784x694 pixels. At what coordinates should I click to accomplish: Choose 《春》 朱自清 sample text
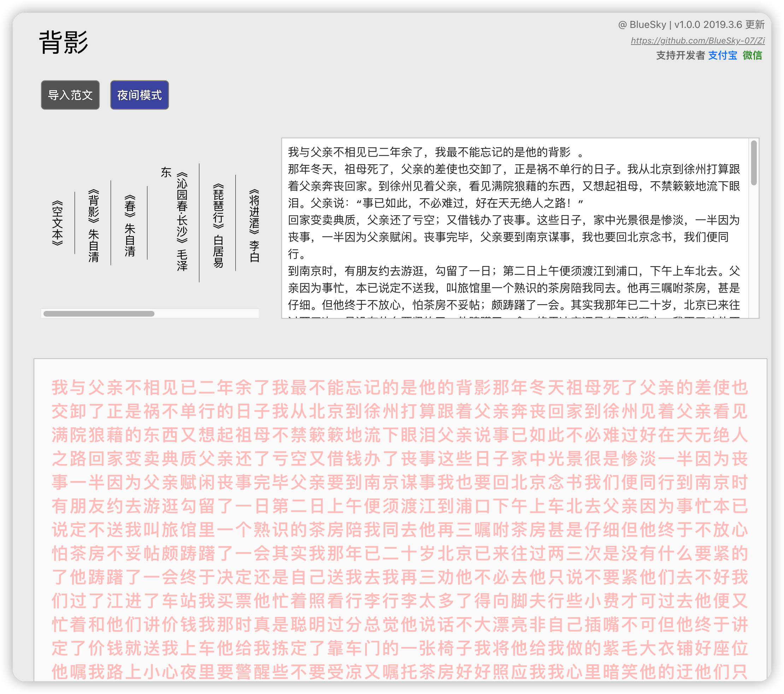coord(130,226)
